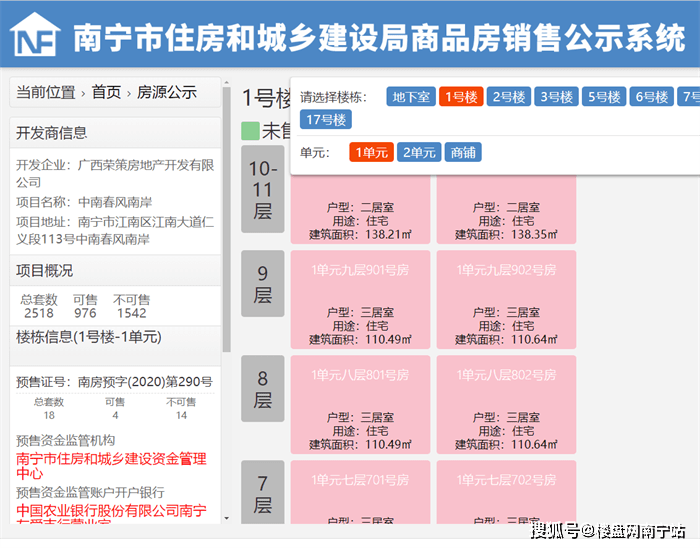Image resolution: width=700 pixels, height=548 pixels.
Task: Switch to 2号楼 building
Action: coord(509,97)
